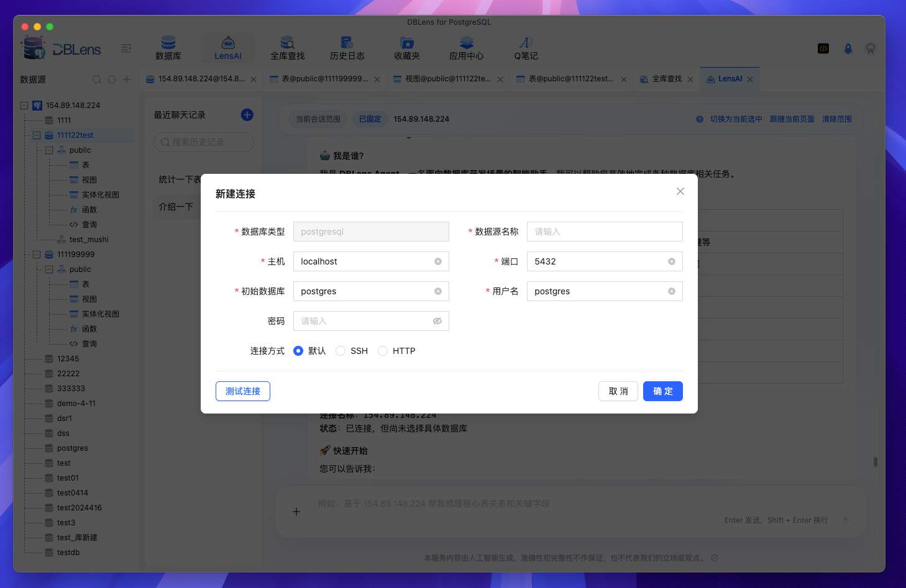Image resolution: width=906 pixels, height=588 pixels.
Task: Click the code console icon at top right
Action: click(x=823, y=48)
